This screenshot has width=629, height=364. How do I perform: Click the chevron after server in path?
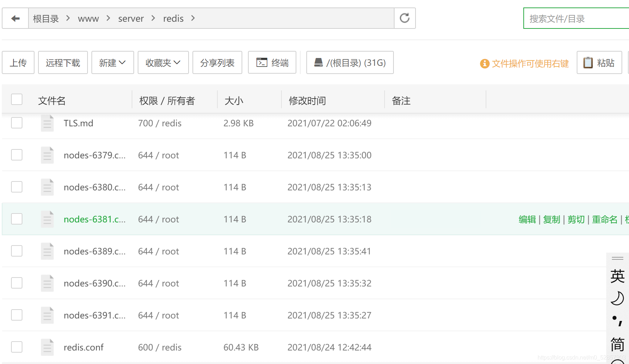tap(153, 18)
